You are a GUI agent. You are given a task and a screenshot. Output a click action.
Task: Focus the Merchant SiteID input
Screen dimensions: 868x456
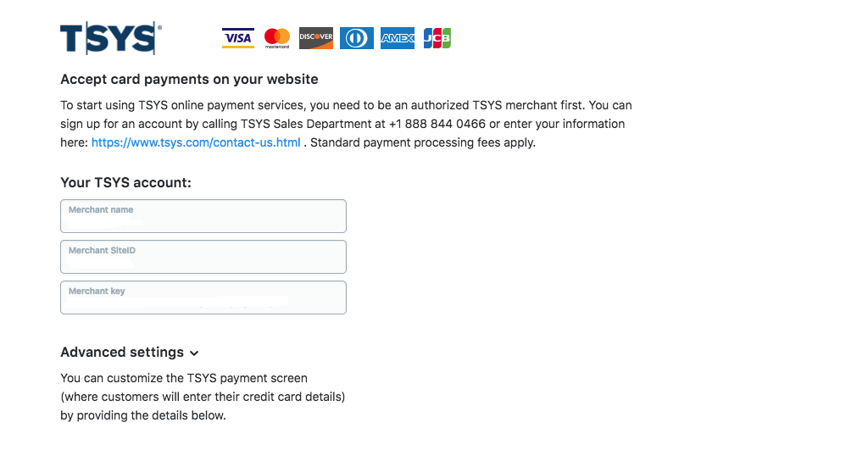tap(203, 257)
